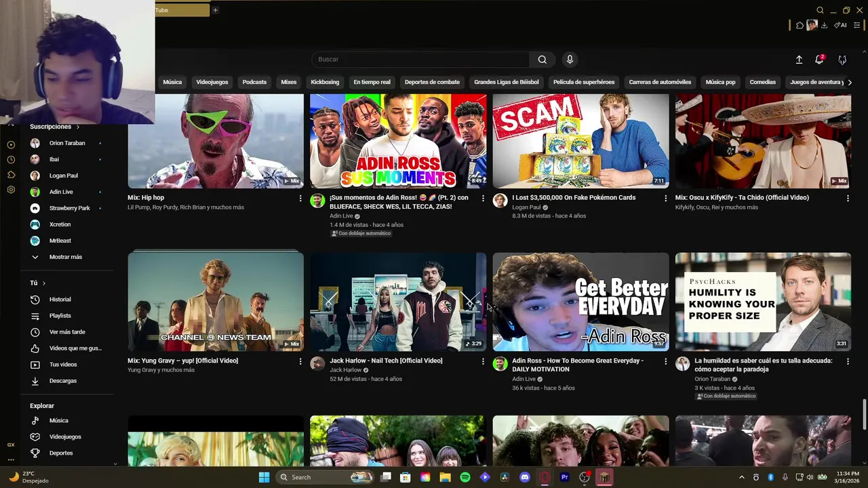Image resolution: width=868 pixels, height=488 pixels.
Task: Open options for Fake Pokémon Cards video
Action: click(x=665, y=198)
